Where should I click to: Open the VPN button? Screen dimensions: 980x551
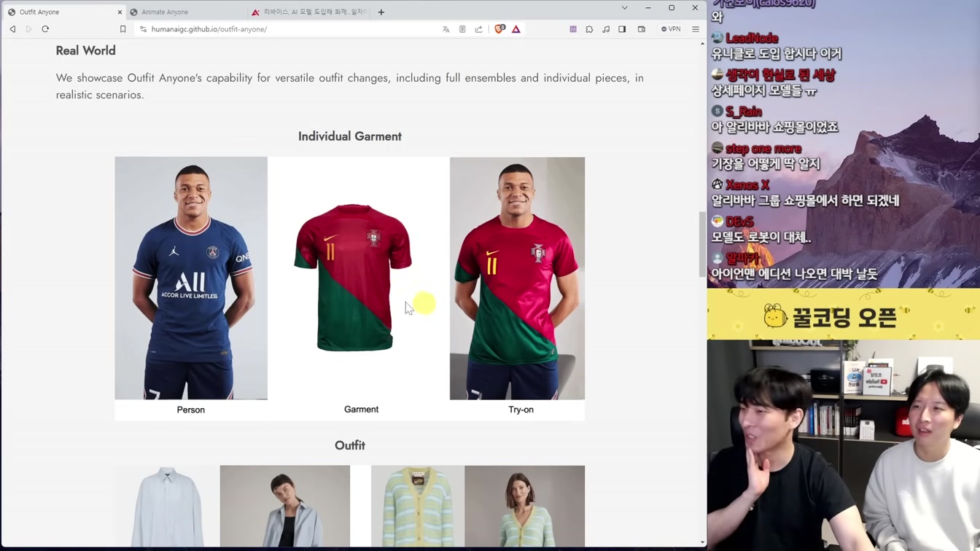pos(671,29)
